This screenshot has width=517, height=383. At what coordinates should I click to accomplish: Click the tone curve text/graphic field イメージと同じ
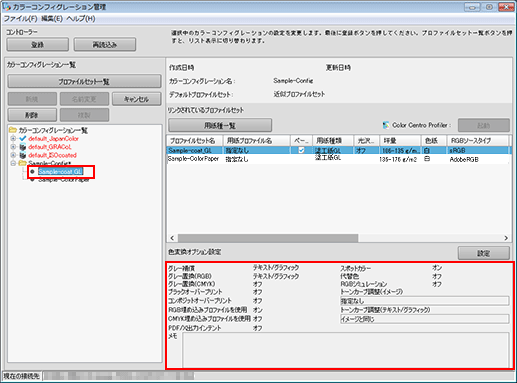point(424,319)
